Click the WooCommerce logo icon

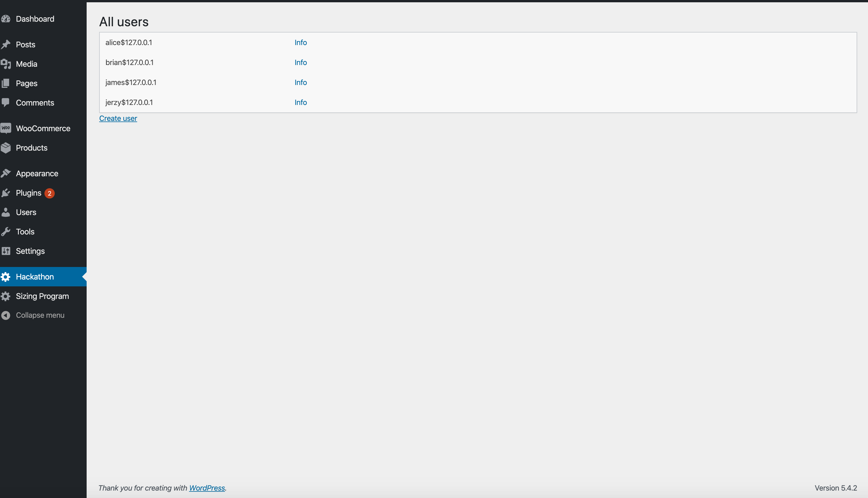6,128
